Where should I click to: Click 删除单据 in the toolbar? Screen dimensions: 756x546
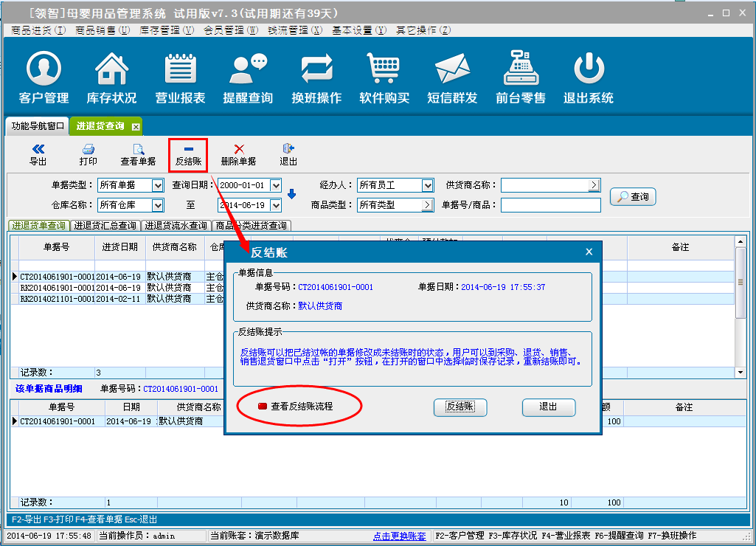click(x=238, y=154)
